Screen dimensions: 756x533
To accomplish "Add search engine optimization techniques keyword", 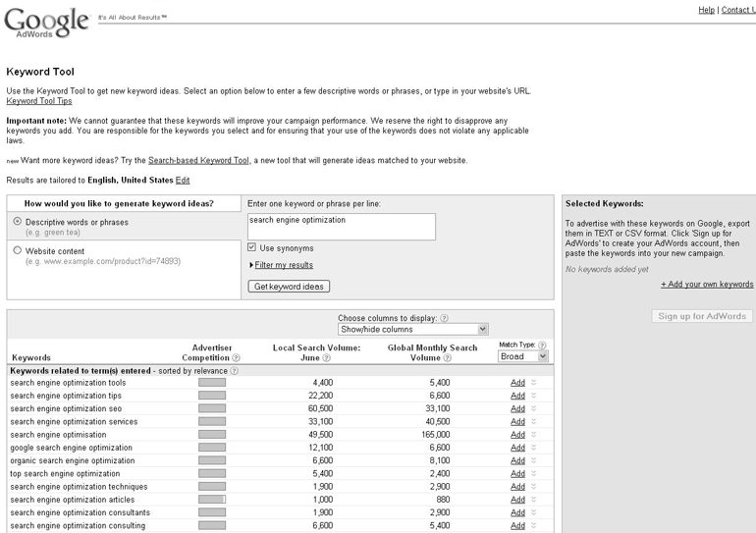I will coord(517,487).
